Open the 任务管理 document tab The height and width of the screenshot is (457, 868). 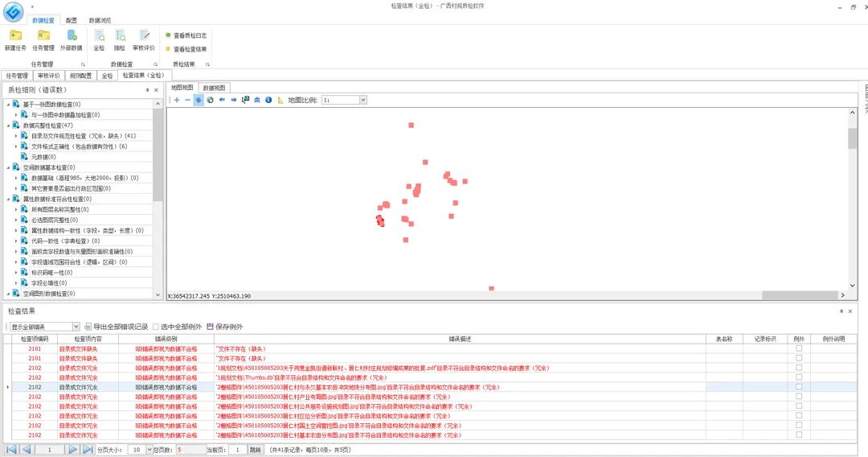[17, 76]
